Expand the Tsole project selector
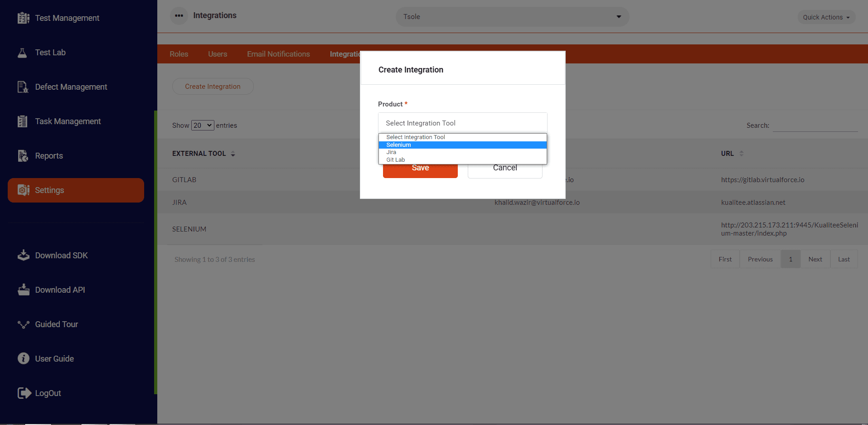 [512, 17]
